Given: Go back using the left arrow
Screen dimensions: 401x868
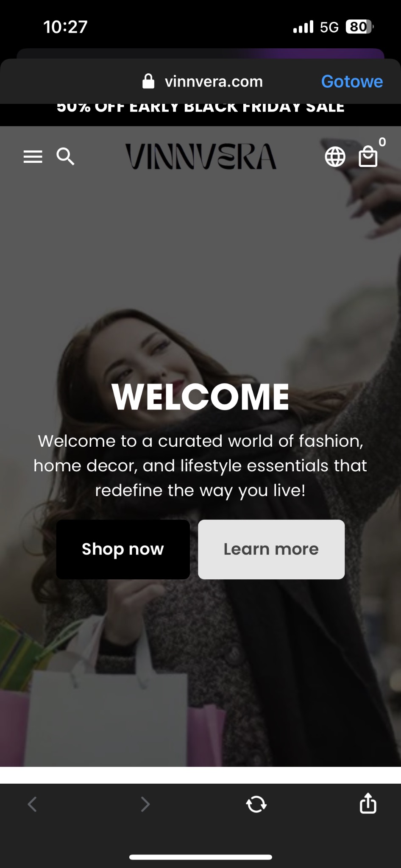Looking at the screenshot, I should pyautogui.click(x=32, y=804).
